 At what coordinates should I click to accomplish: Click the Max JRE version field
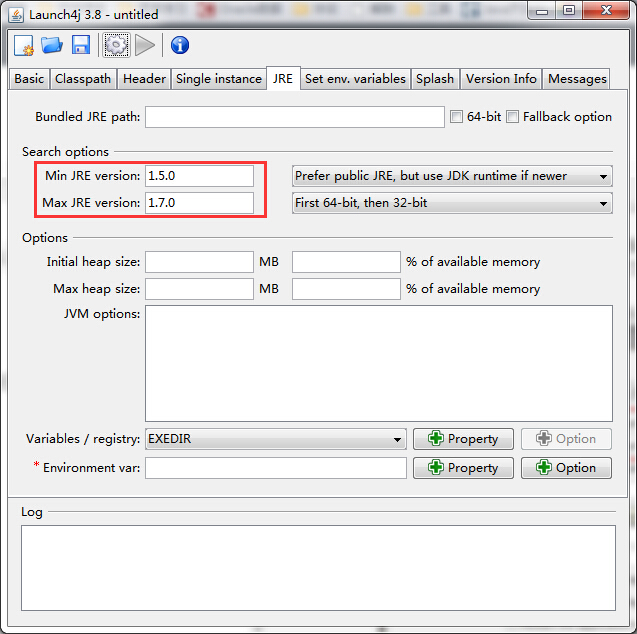pyautogui.click(x=199, y=203)
